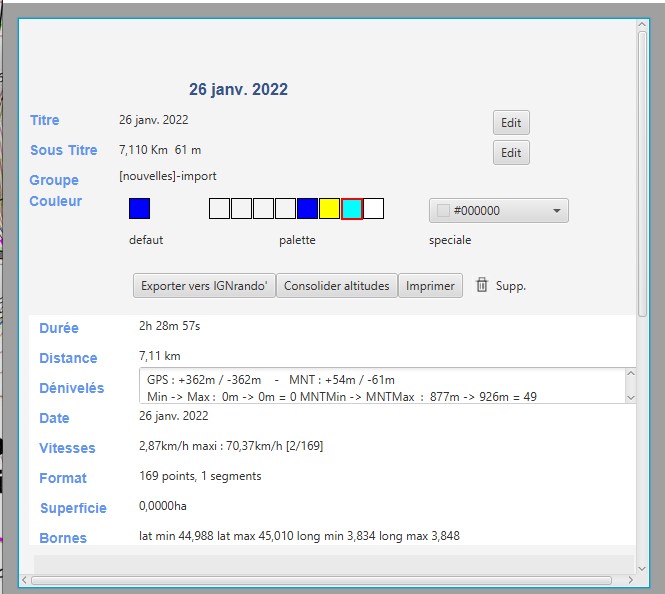Pick the last white palette swatch

(x=374, y=209)
